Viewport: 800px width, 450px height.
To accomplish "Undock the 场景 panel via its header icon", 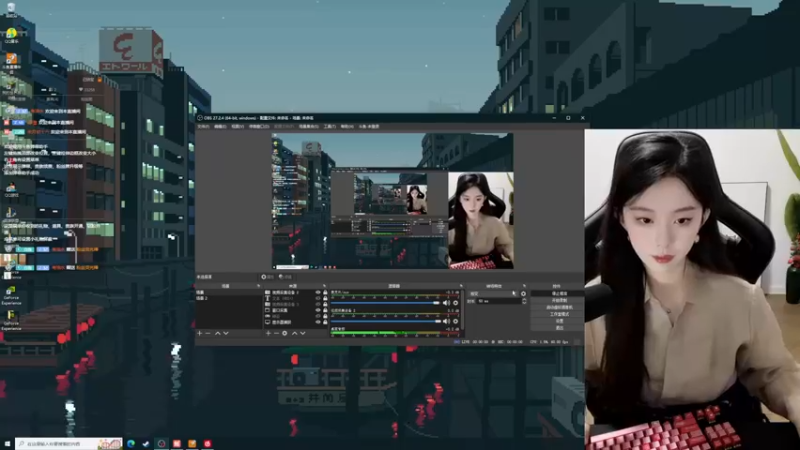I will (258, 286).
